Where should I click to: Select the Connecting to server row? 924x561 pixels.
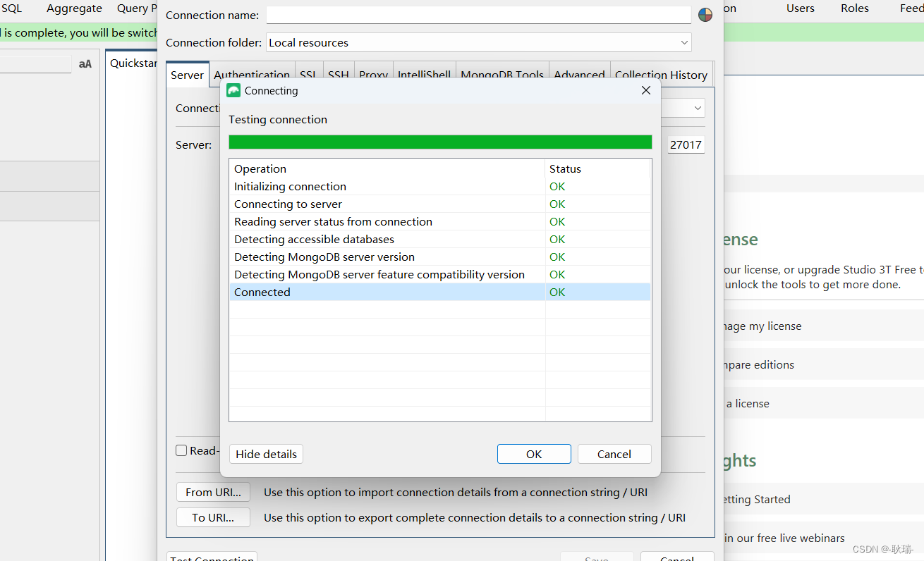440,204
